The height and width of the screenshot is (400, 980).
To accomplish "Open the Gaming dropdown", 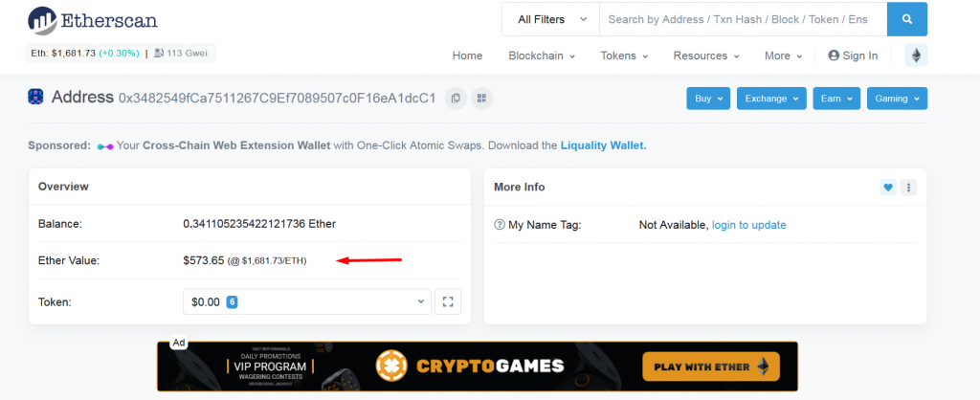I will click(x=897, y=99).
